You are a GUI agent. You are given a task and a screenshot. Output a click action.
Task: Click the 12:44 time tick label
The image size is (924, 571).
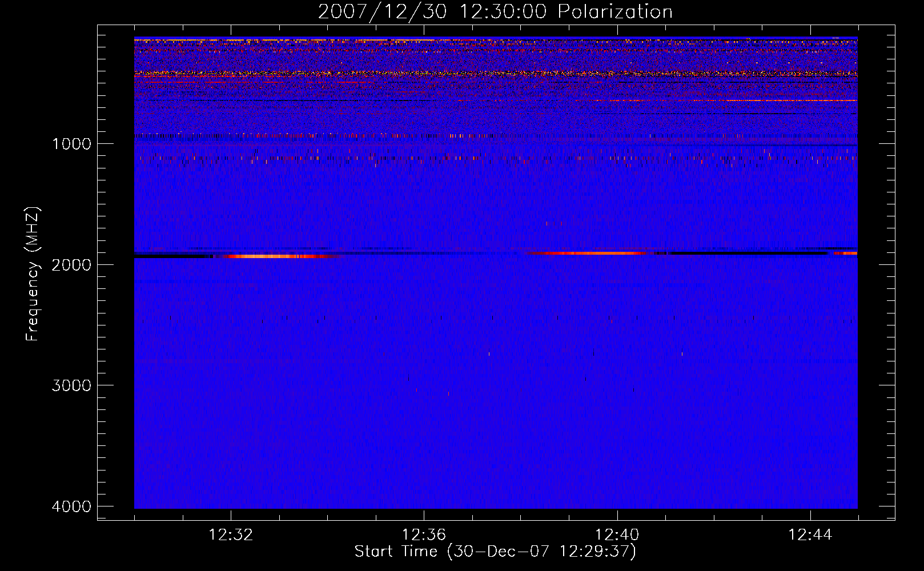coord(810,535)
